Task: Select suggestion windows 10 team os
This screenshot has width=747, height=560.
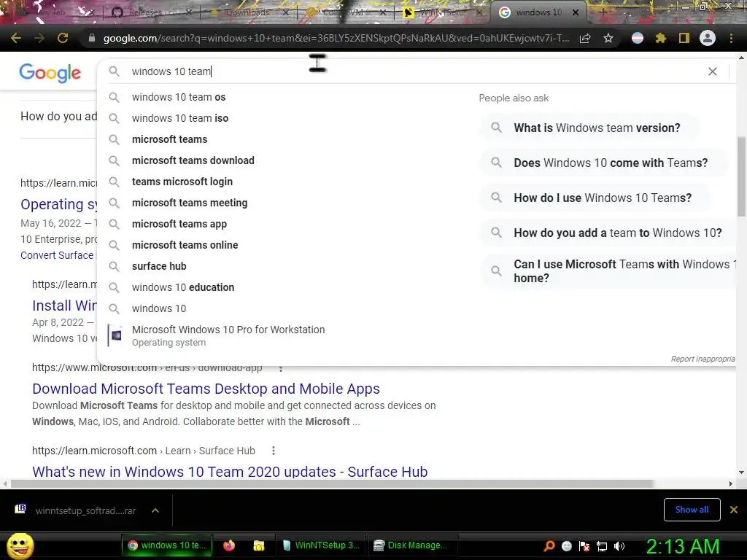Action: click(179, 97)
